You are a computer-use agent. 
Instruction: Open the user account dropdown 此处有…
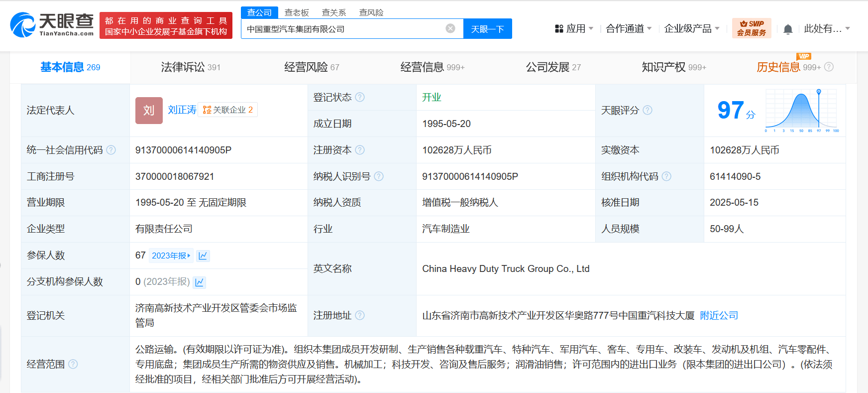coord(827,28)
